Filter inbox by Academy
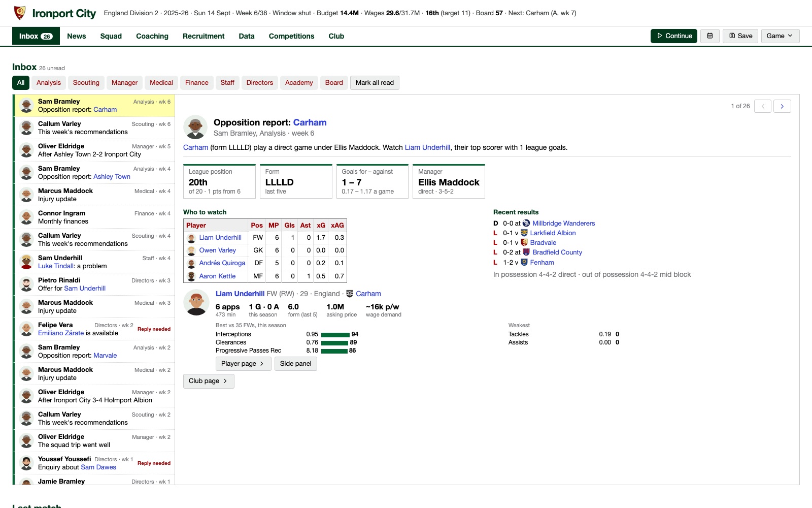The width and height of the screenshot is (812, 508). click(299, 83)
